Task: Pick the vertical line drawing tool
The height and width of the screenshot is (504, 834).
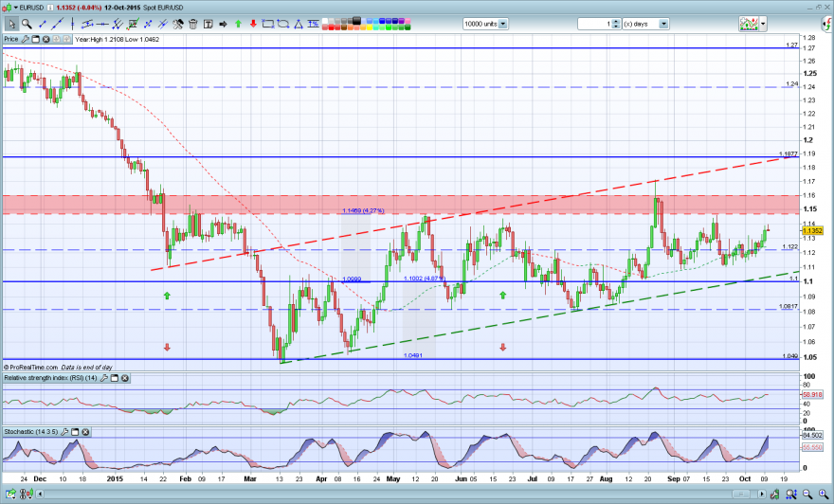Action: point(72,24)
